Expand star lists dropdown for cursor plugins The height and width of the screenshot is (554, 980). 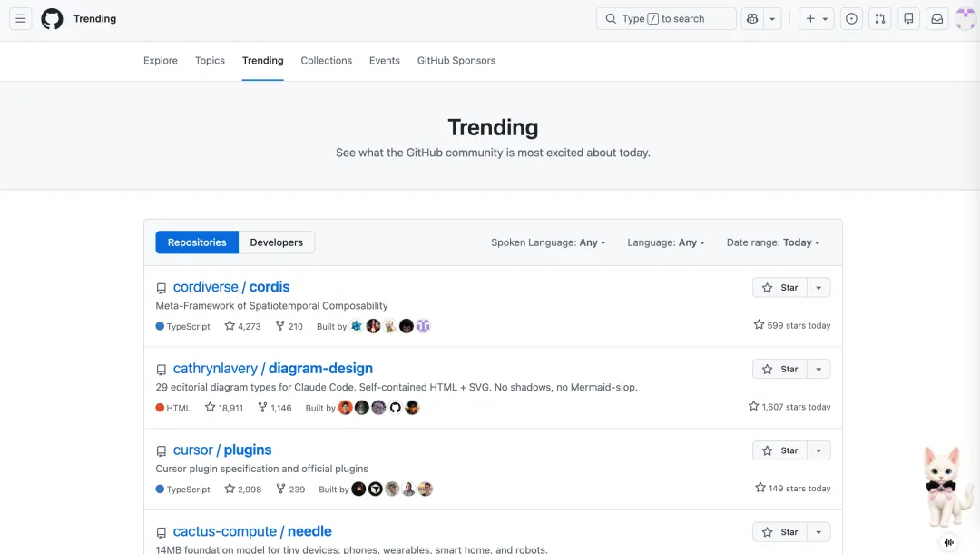point(818,450)
